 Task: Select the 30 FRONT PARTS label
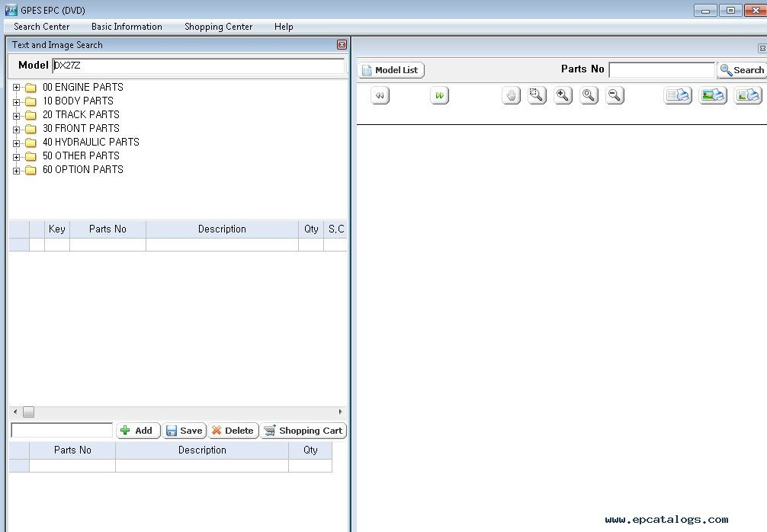pyautogui.click(x=82, y=128)
